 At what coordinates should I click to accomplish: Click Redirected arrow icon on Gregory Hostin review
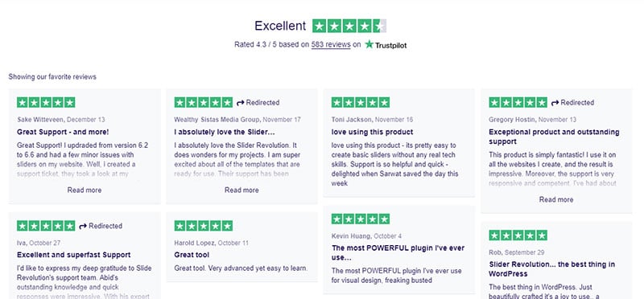click(x=555, y=103)
